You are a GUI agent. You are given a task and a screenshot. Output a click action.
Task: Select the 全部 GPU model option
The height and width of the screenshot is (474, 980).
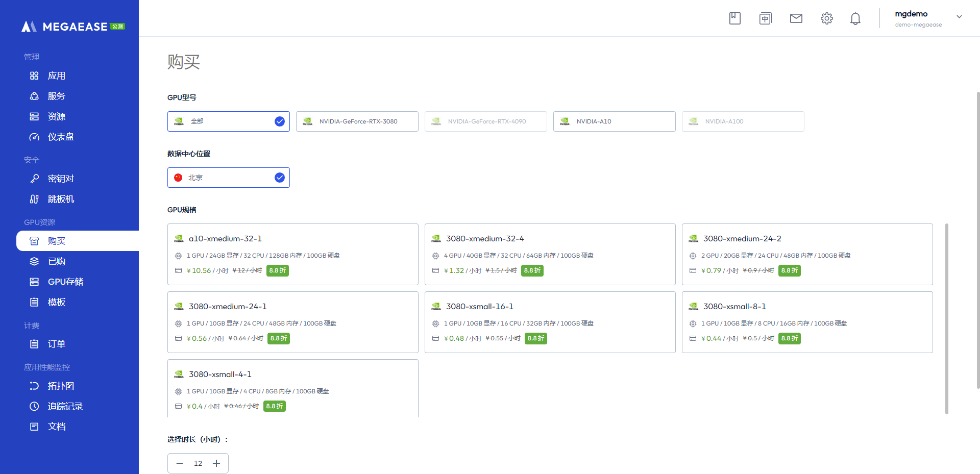[228, 121]
